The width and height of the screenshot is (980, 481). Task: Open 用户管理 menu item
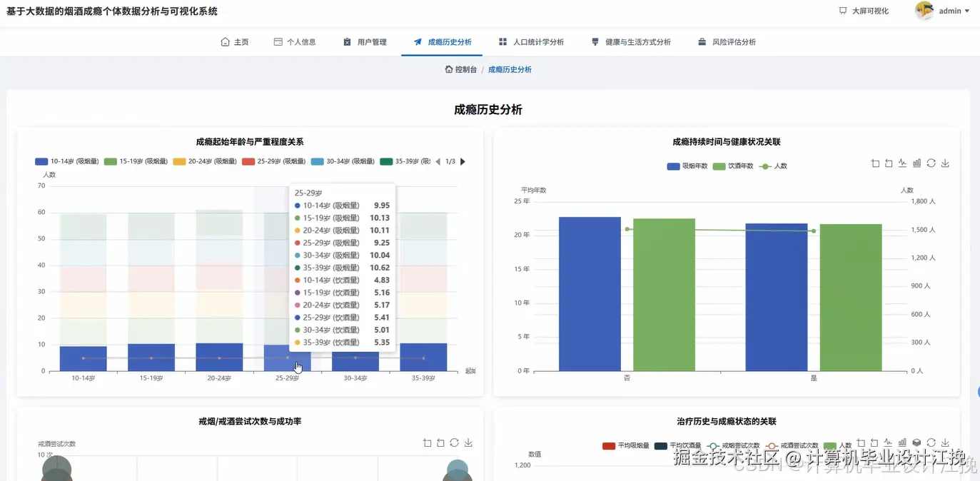pos(365,42)
